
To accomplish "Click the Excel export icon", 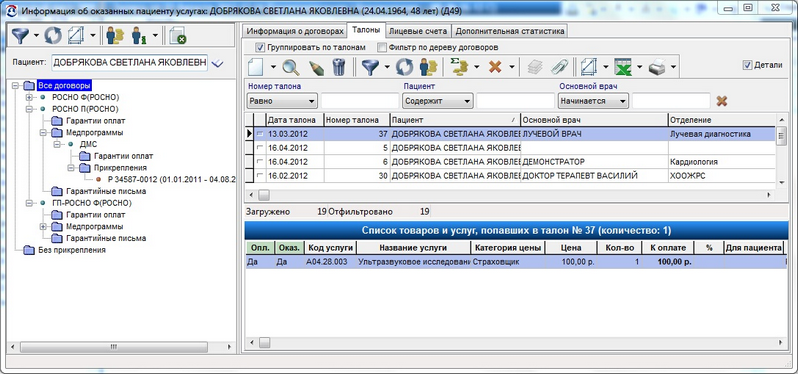I will (622, 67).
